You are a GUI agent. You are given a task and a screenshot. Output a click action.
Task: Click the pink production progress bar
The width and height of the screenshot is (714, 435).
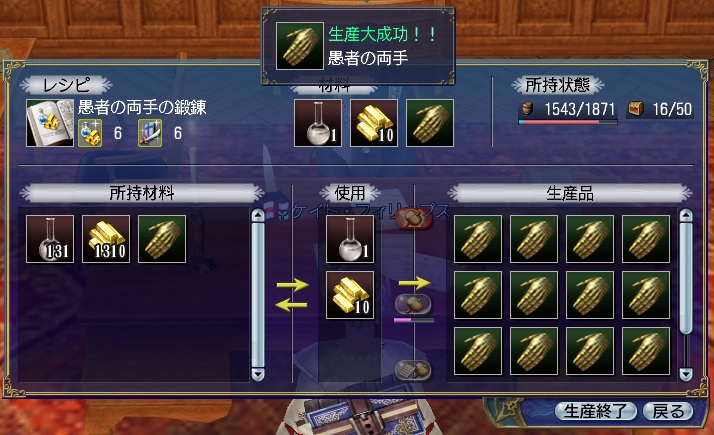tap(413, 321)
